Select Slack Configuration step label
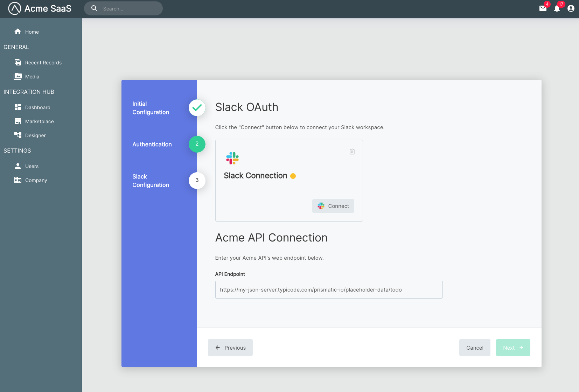The width and height of the screenshot is (579, 392). pos(151,181)
